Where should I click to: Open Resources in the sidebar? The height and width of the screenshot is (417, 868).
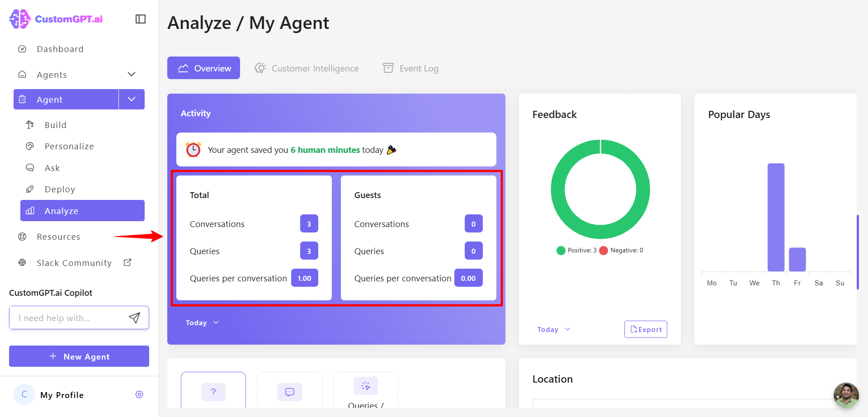(x=58, y=237)
